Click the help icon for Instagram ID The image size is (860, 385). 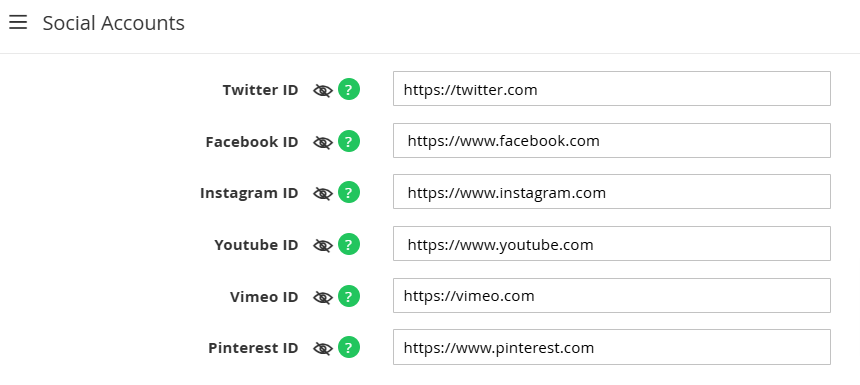[349, 192]
